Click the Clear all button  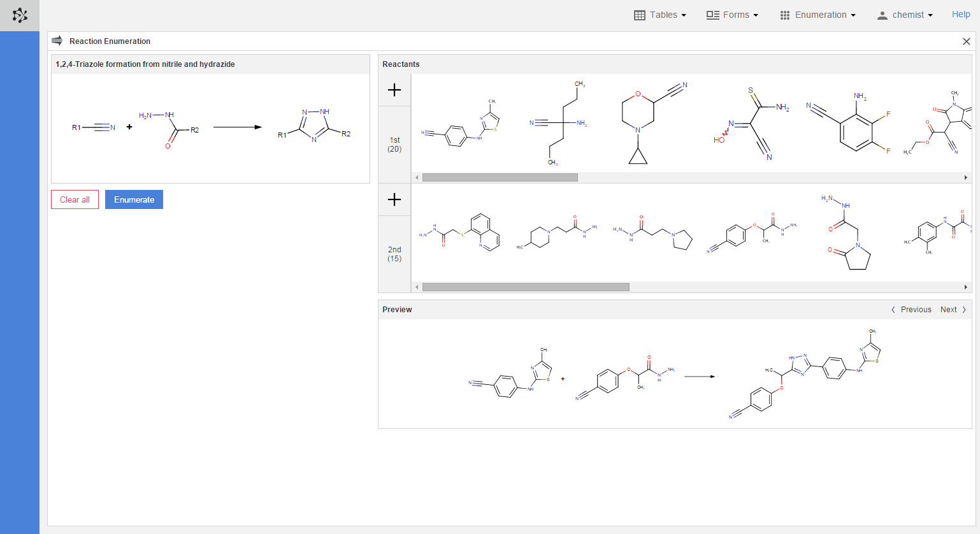(x=75, y=199)
